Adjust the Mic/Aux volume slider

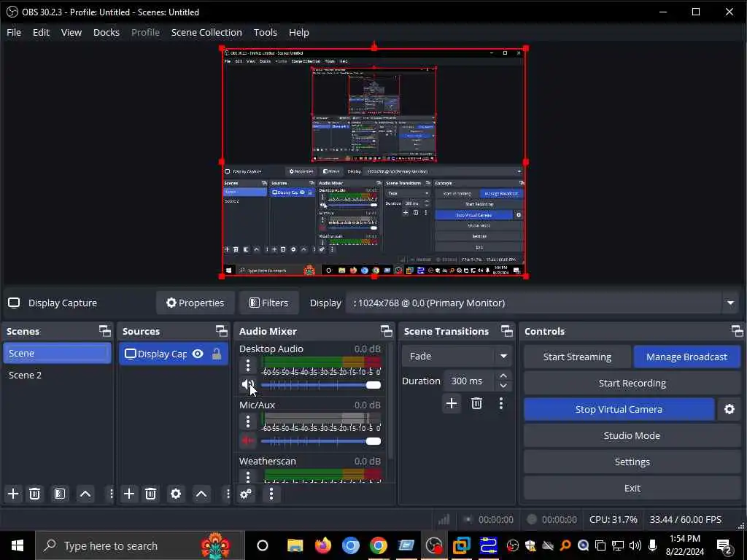pos(321,441)
